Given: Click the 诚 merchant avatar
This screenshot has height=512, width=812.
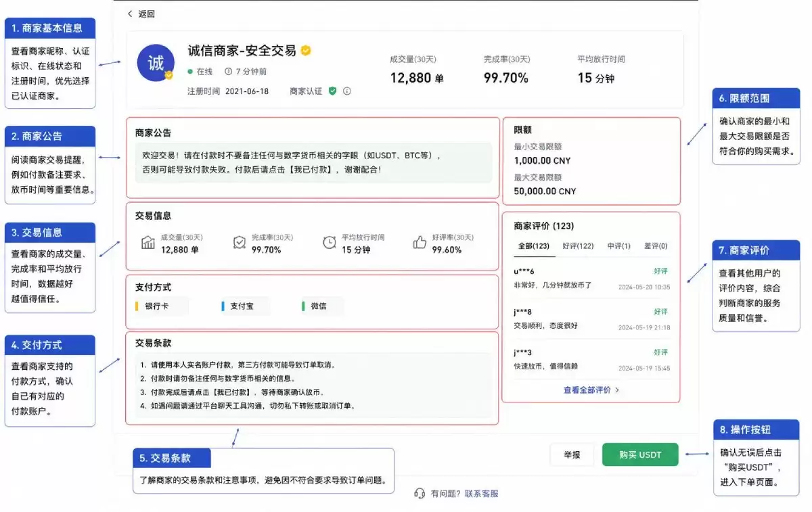Looking at the screenshot, I should point(156,63).
